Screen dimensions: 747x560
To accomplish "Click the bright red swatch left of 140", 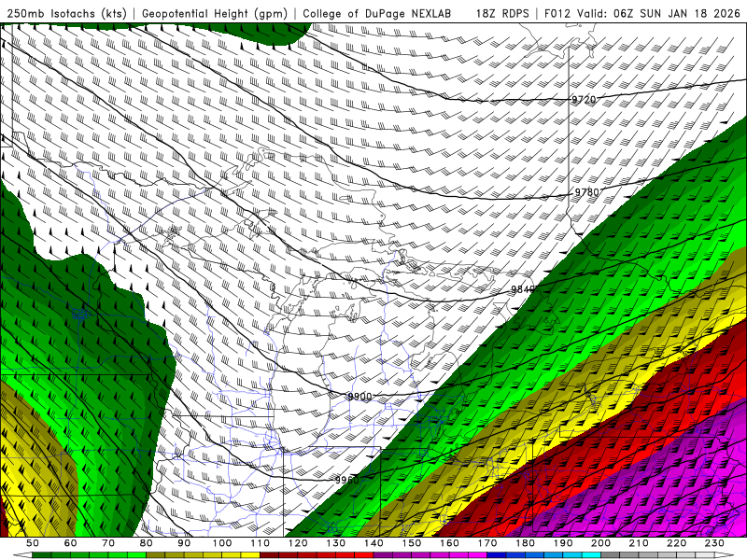I will [363, 554].
